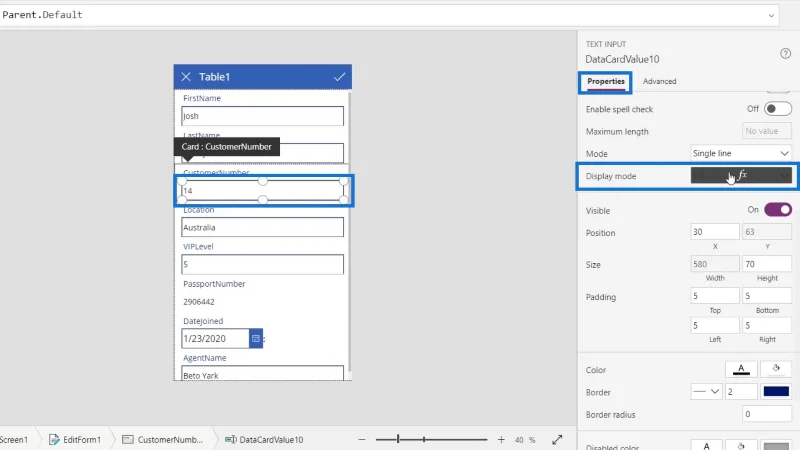
Task: Click the 40 % zoom value
Action: point(525,439)
